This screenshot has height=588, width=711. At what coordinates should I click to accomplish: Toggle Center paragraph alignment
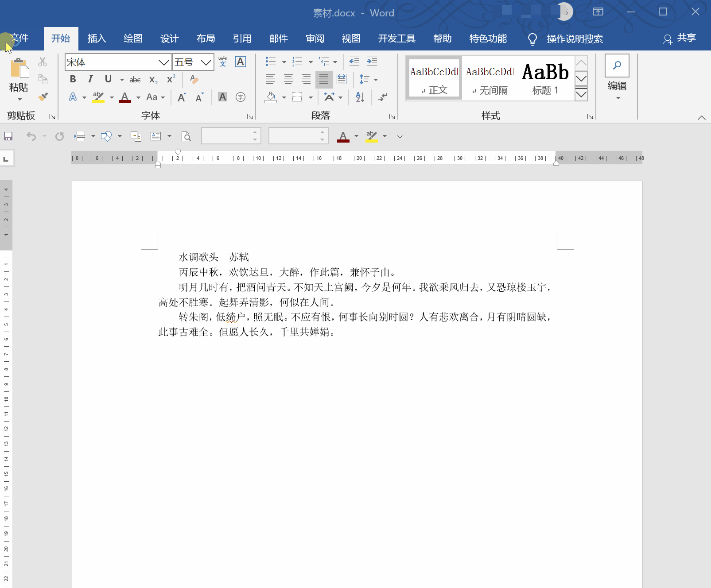click(288, 79)
